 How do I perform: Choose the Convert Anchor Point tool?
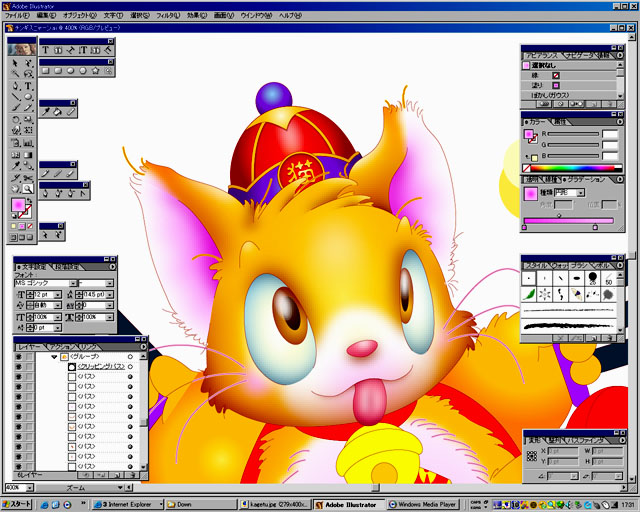(83, 193)
